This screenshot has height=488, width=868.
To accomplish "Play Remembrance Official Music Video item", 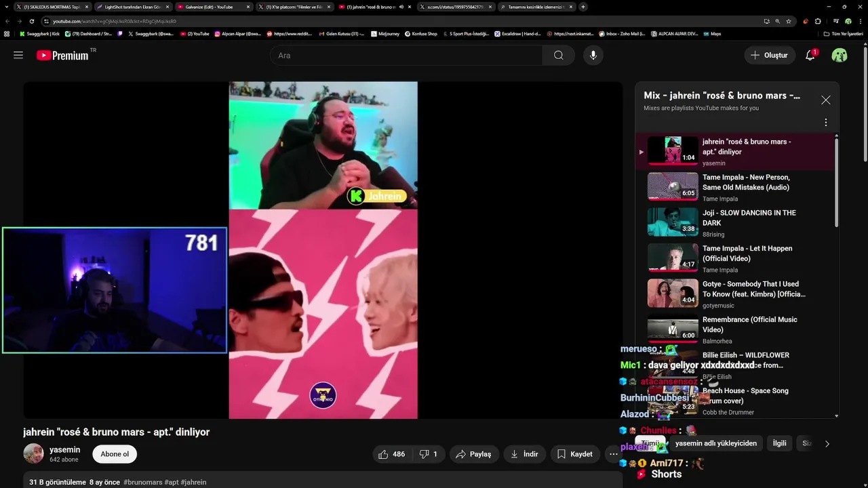I will coord(735,329).
